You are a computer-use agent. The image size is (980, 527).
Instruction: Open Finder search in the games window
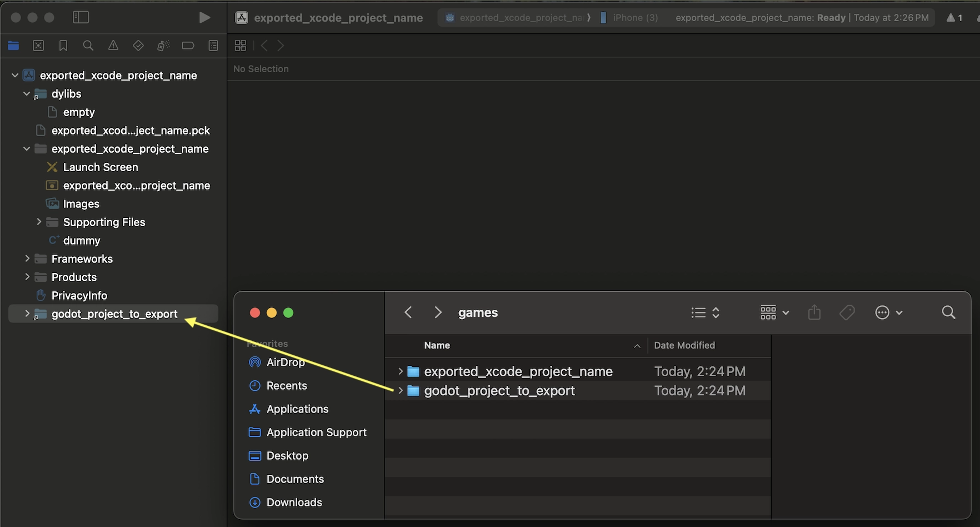point(948,312)
